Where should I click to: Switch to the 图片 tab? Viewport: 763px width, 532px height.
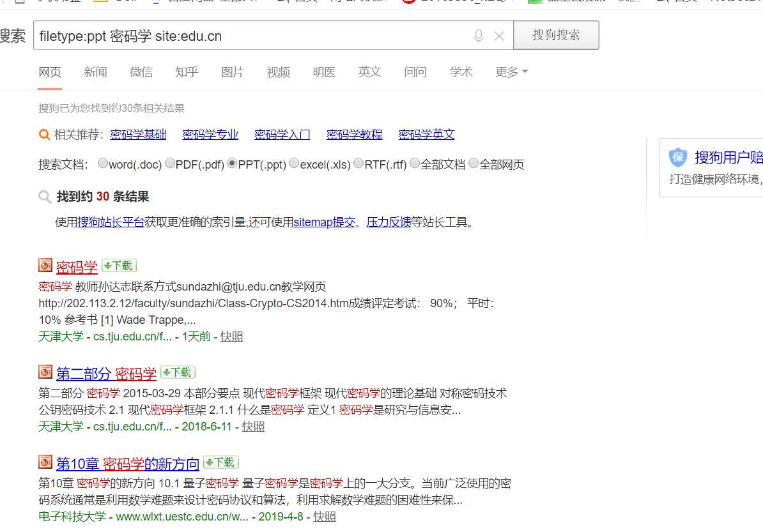[x=233, y=72]
